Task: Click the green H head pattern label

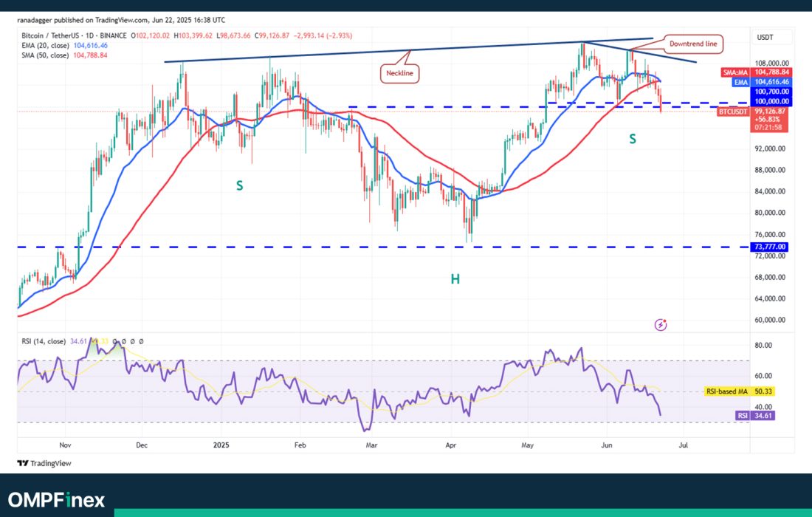Action: click(x=455, y=278)
